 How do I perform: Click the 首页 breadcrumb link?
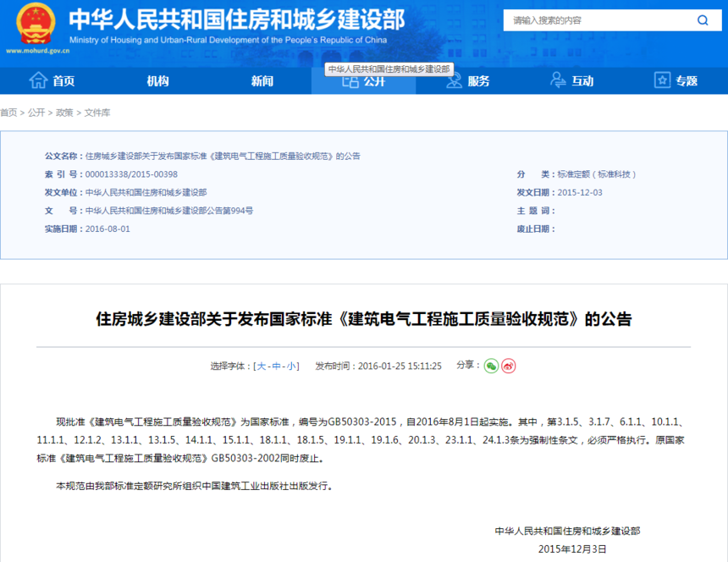pos(8,113)
